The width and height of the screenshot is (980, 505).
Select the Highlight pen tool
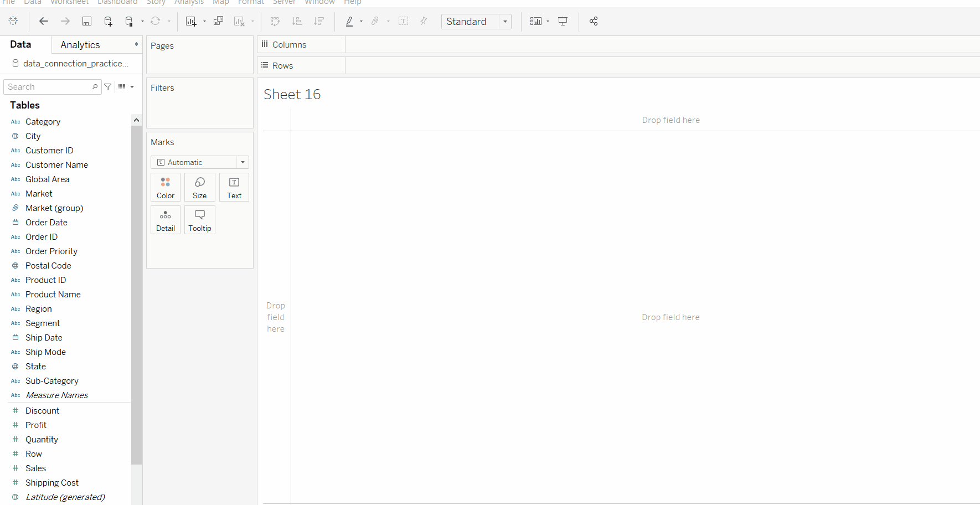click(x=349, y=21)
